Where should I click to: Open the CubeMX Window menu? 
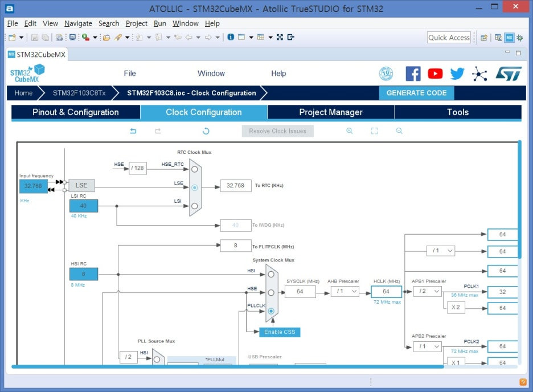tap(211, 73)
